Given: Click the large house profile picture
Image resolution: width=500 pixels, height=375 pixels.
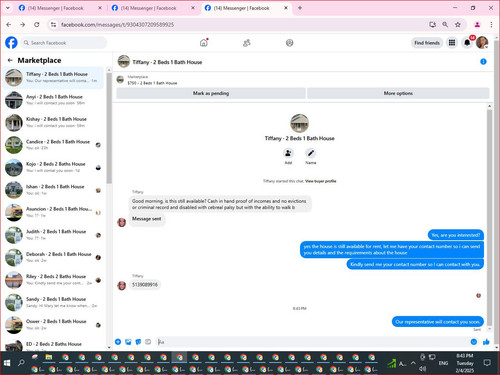Looking at the screenshot, I should pos(299,123).
